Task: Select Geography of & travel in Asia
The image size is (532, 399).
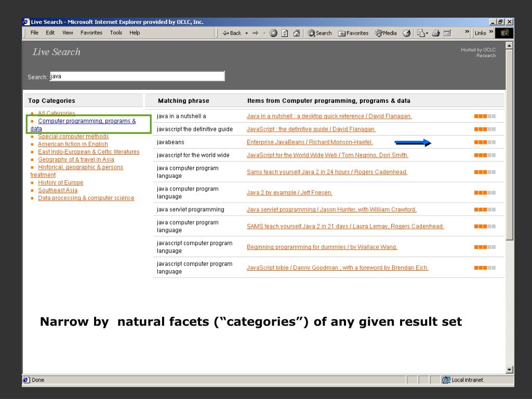Action: [76, 159]
